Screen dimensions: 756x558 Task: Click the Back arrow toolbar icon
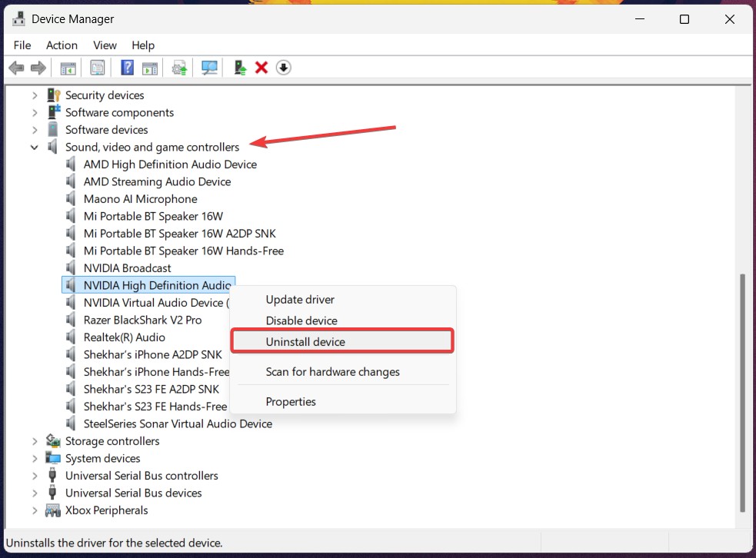16,68
